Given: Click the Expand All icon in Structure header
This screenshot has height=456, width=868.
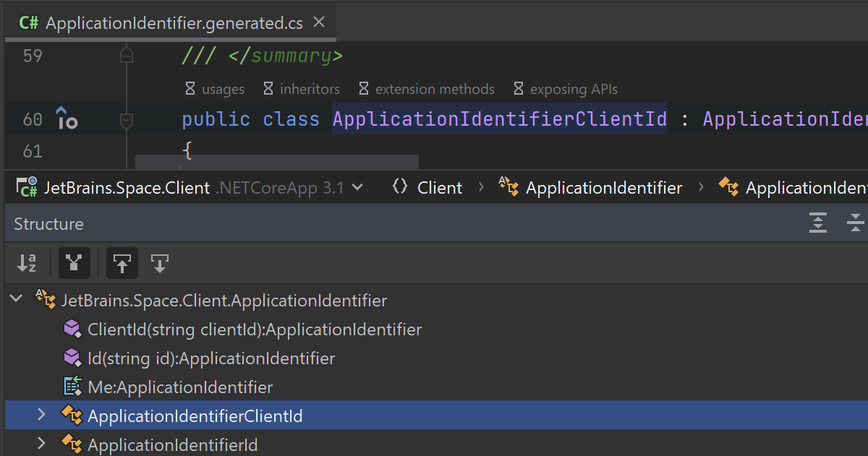Looking at the screenshot, I should (x=818, y=224).
